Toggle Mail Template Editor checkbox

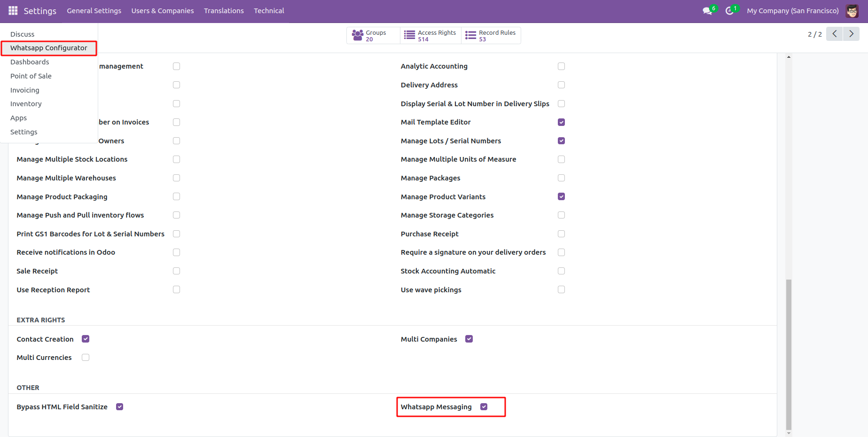pos(561,122)
